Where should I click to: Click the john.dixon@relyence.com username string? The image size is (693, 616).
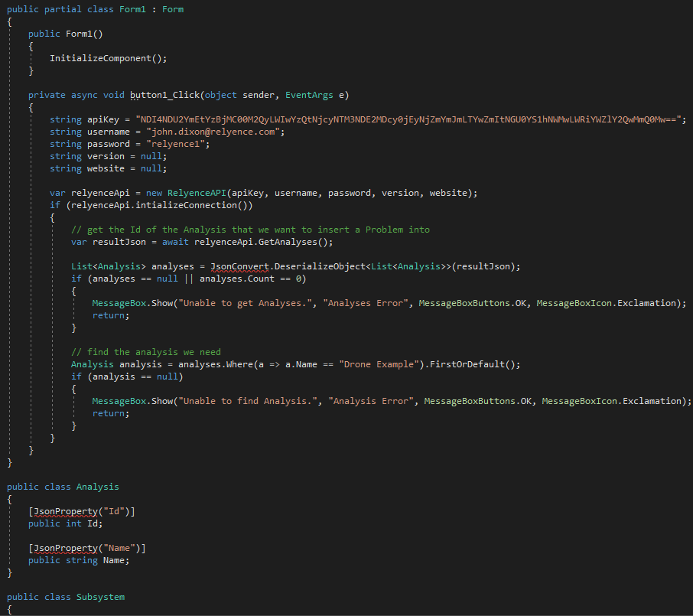pos(215,132)
